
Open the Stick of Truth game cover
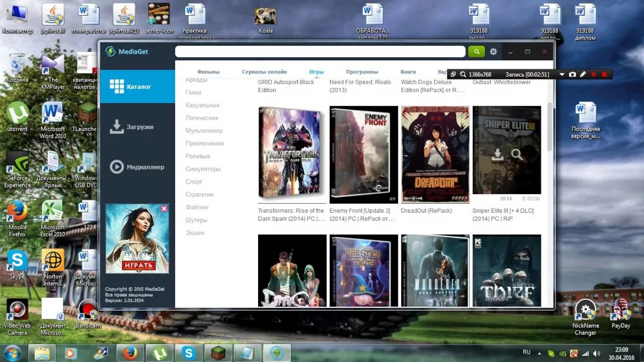point(364,270)
